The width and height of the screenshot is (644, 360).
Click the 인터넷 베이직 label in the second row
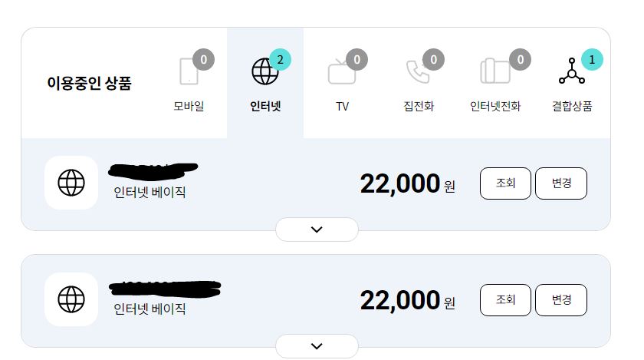150,310
